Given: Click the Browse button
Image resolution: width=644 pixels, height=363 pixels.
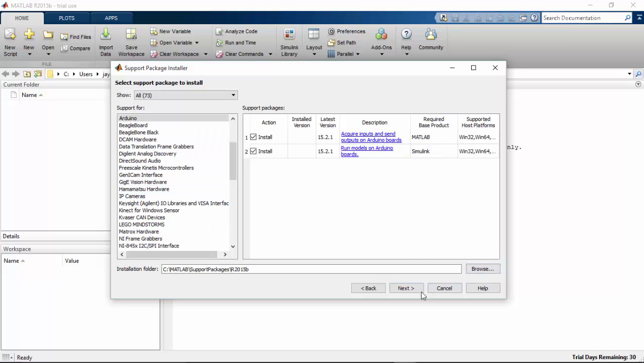Looking at the screenshot, I should [483, 269].
